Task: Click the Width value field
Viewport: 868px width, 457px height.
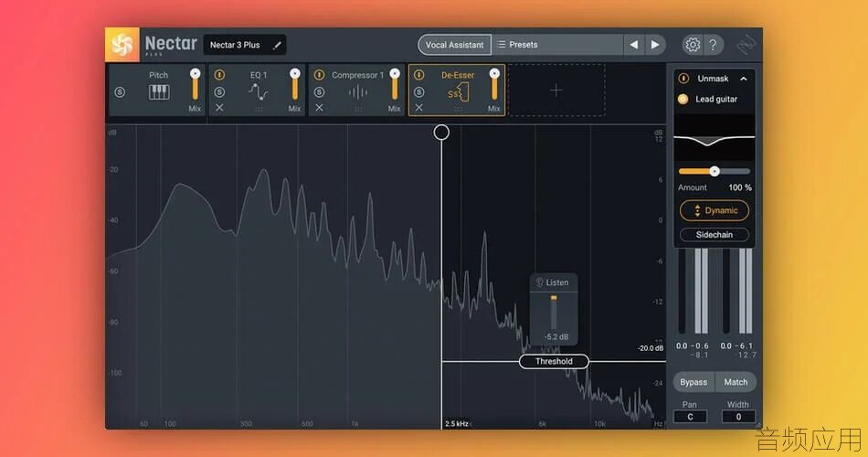Action: 738,417
